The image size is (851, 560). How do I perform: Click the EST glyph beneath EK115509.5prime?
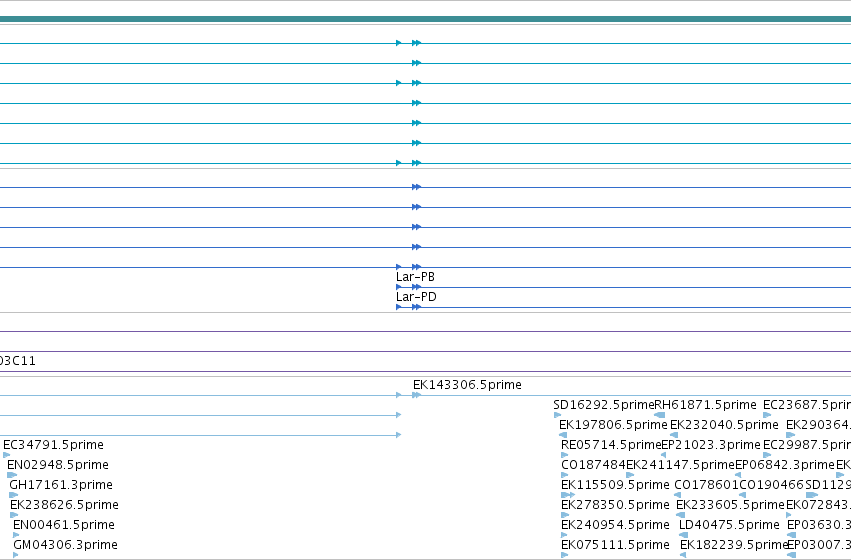tap(568, 495)
